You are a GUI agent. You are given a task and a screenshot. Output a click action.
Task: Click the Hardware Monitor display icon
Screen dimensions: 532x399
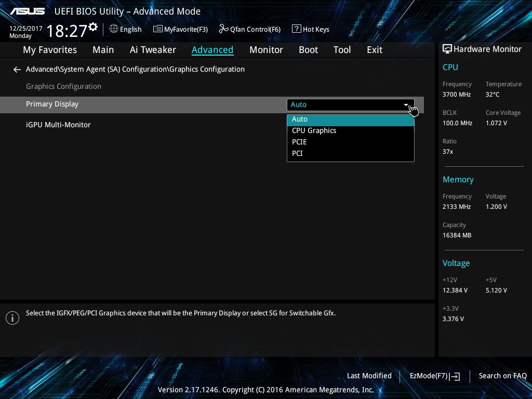447,49
